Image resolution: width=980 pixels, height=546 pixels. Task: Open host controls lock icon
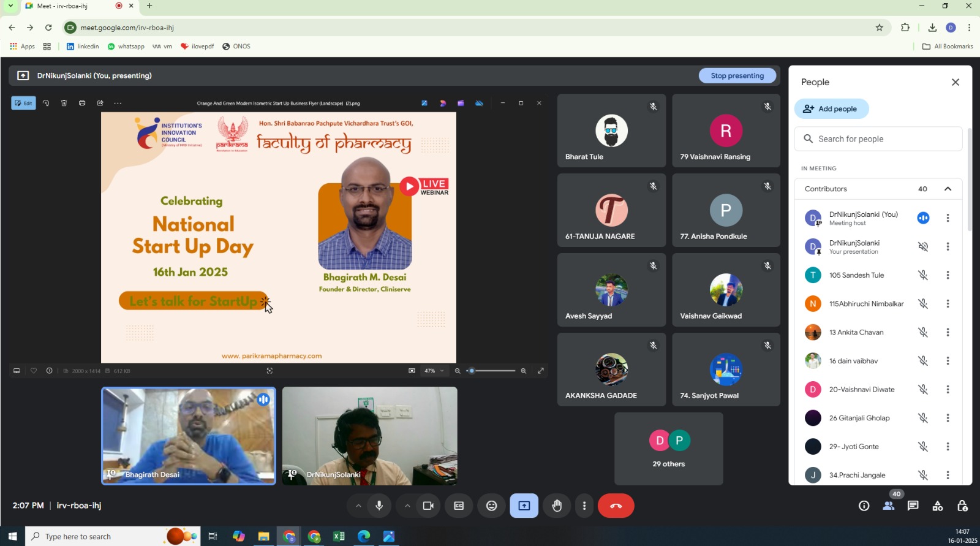pyautogui.click(x=962, y=506)
